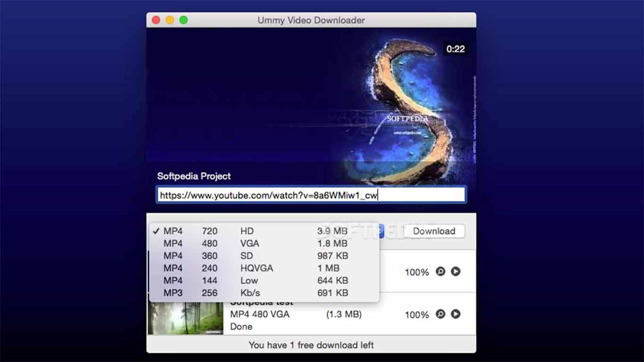Minimize the Ummy Video Downloader window
The width and height of the screenshot is (644, 362).
170,20
